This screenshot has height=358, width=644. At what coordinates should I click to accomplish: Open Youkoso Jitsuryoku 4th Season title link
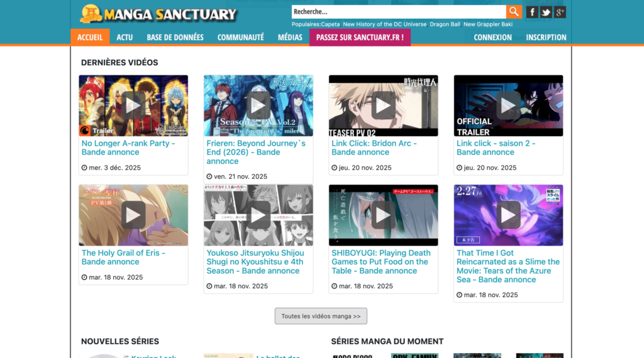pyautogui.click(x=255, y=262)
